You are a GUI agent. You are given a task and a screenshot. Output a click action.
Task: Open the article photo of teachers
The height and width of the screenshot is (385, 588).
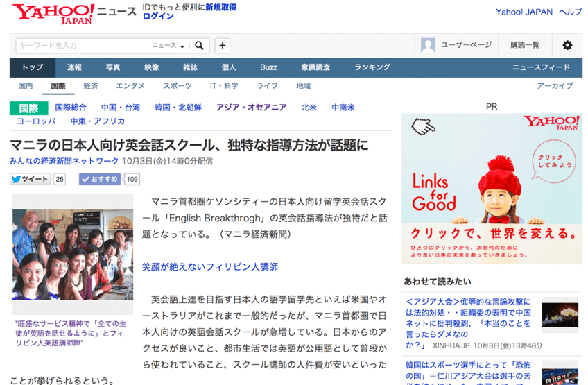tap(73, 254)
